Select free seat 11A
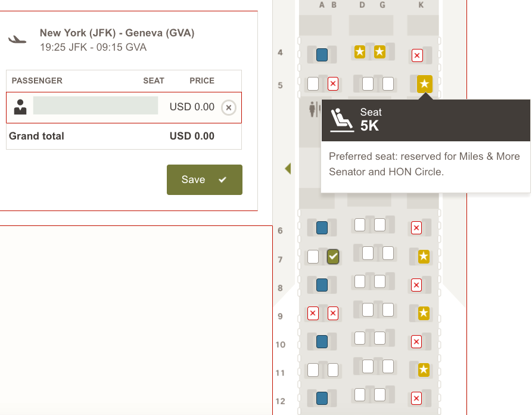The image size is (532, 415). (x=313, y=370)
